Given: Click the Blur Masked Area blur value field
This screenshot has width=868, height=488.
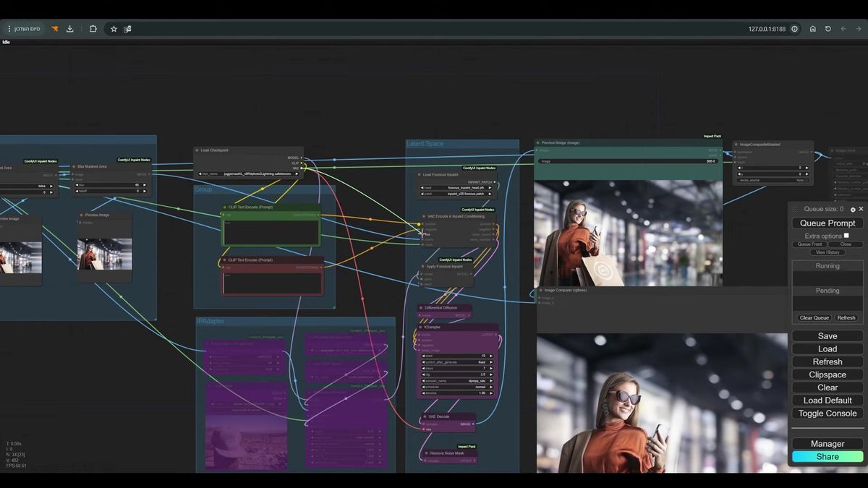Looking at the screenshot, I should point(111,185).
